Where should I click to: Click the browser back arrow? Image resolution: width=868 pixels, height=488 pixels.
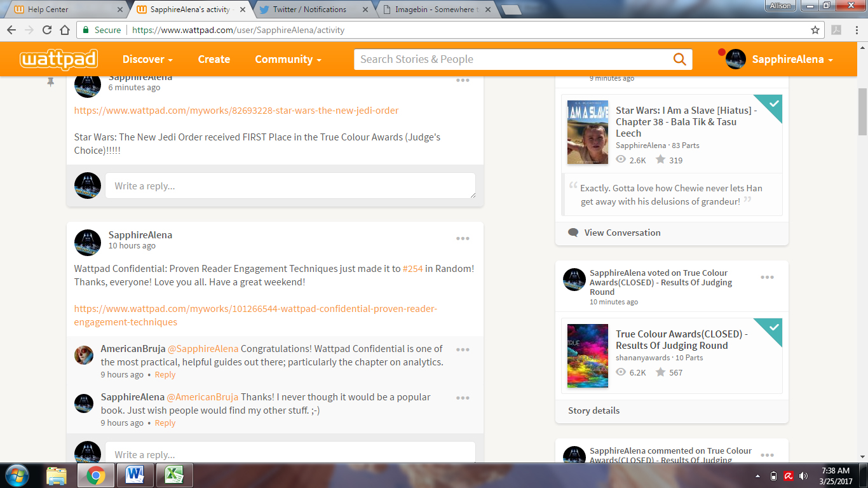click(11, 30)
